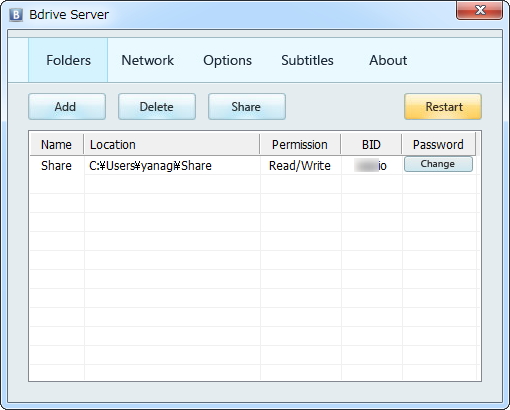Screen dimensions: 510x410
Task: Click the BID column header
Action: [371, 145]
